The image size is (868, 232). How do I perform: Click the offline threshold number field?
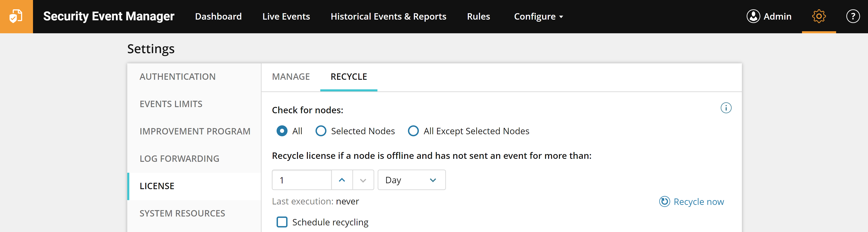pyautogui.click(x=302, y=180)
